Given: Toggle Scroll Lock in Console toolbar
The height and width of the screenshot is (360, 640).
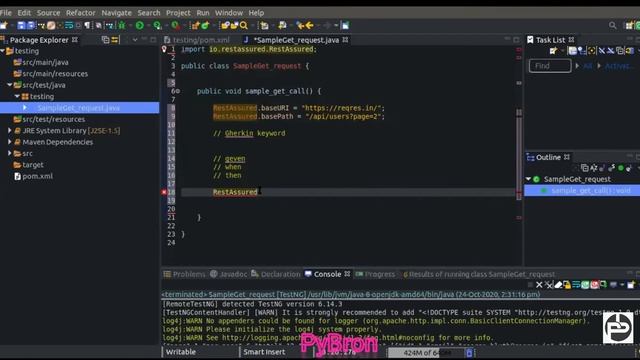Looking at the screenshot, I should point(567,285).
